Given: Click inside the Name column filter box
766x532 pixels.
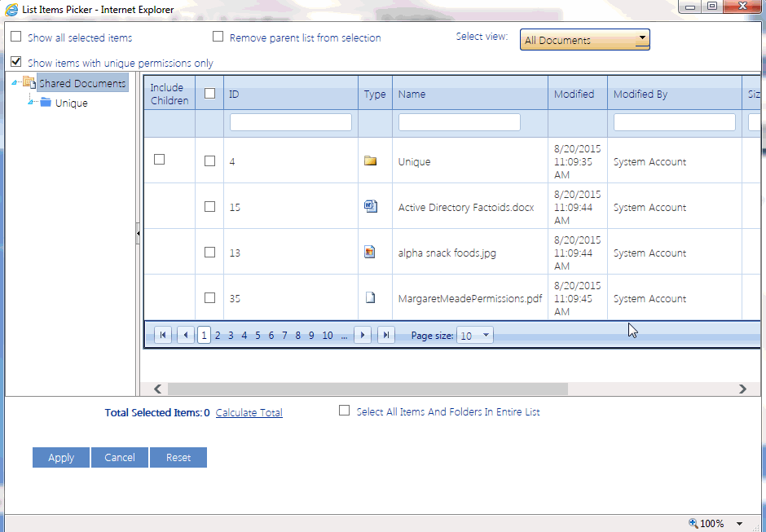Looking at the screenshot, I should point(459,121).
